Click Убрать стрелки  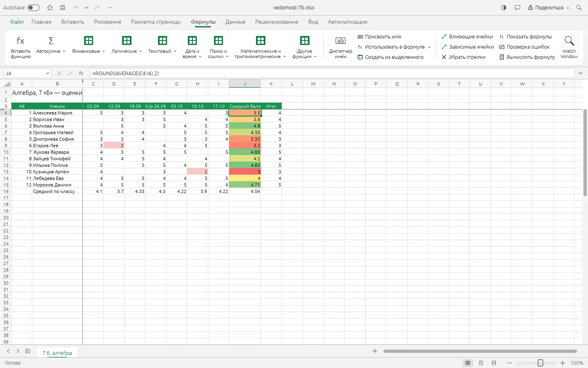coord(463,57)
